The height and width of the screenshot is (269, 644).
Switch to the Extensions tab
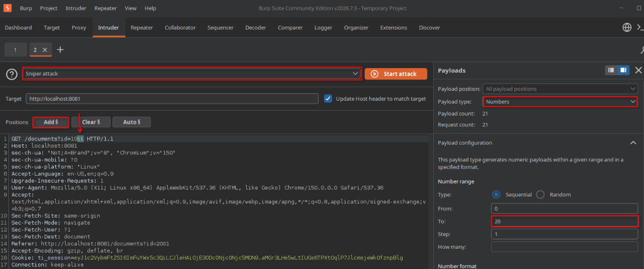point(394,28)
